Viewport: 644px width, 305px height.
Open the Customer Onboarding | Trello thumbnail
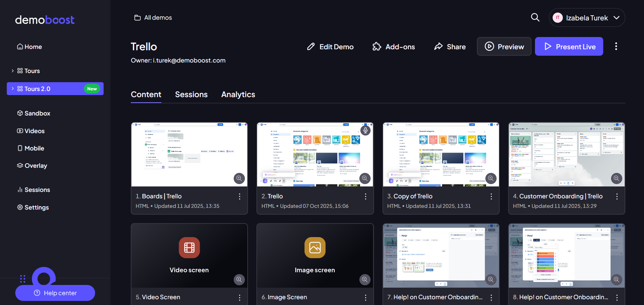pos(567,155)
